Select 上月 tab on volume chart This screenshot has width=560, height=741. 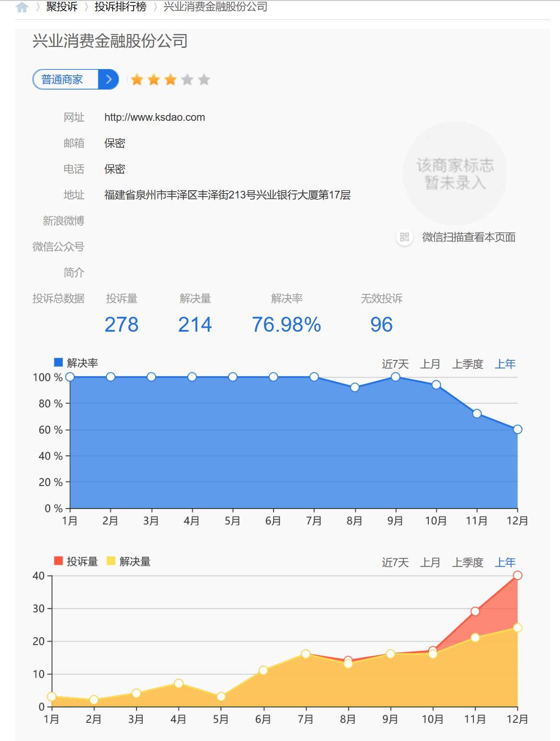(430, 563)
